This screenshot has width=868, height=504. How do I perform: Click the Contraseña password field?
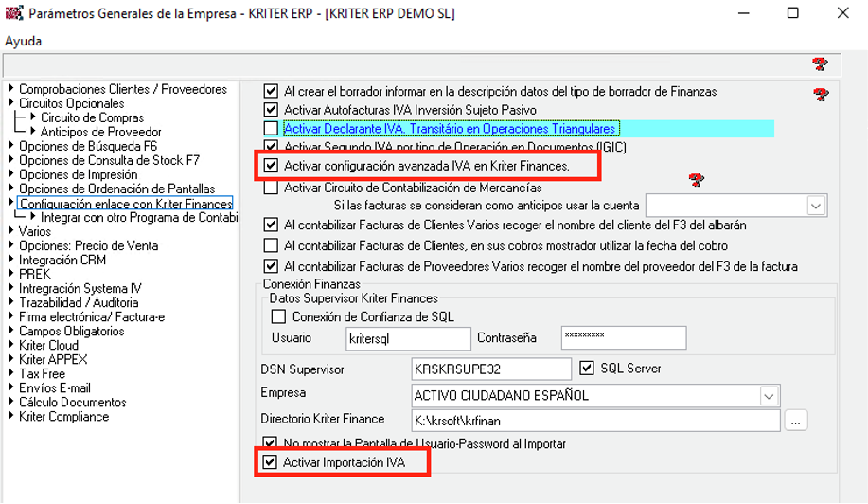tap(624, 337)
